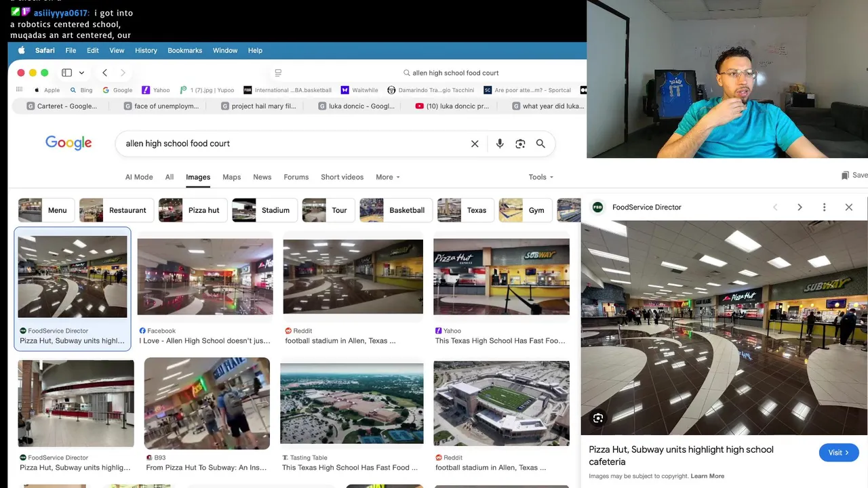Expand the sidebar tab group dropdown
The height and width of the screenshot is (488, 868).
(x=81, y=73)
